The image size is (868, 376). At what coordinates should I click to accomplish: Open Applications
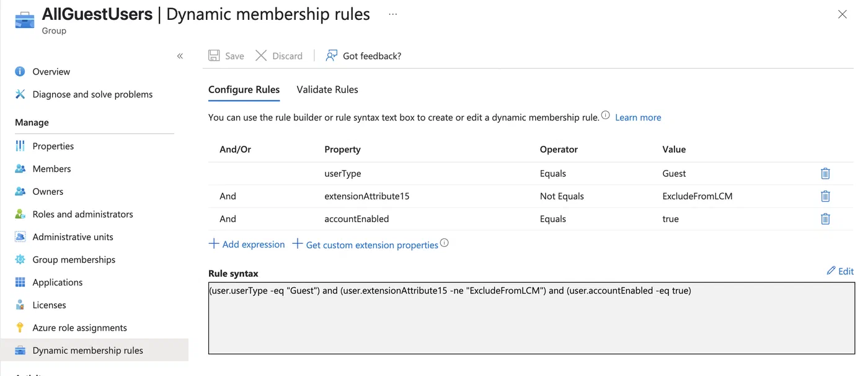[x=58, y=282]
